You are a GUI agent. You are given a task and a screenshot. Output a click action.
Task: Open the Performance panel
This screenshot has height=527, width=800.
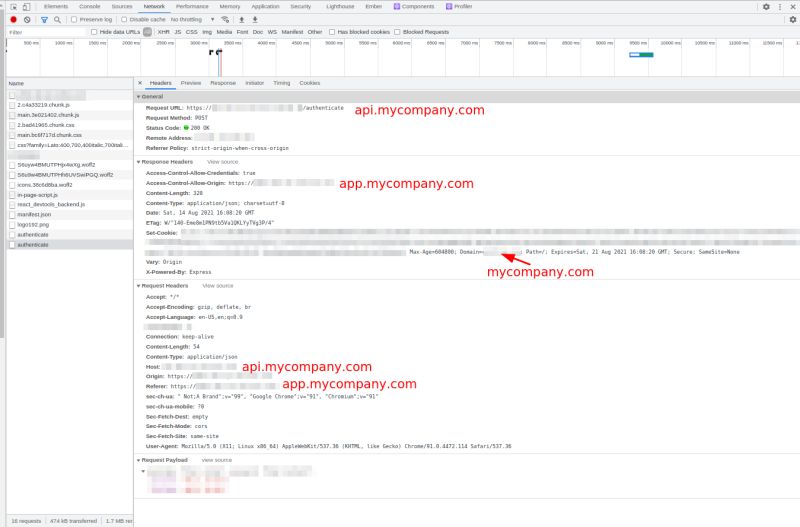click(x=192, y=7)
